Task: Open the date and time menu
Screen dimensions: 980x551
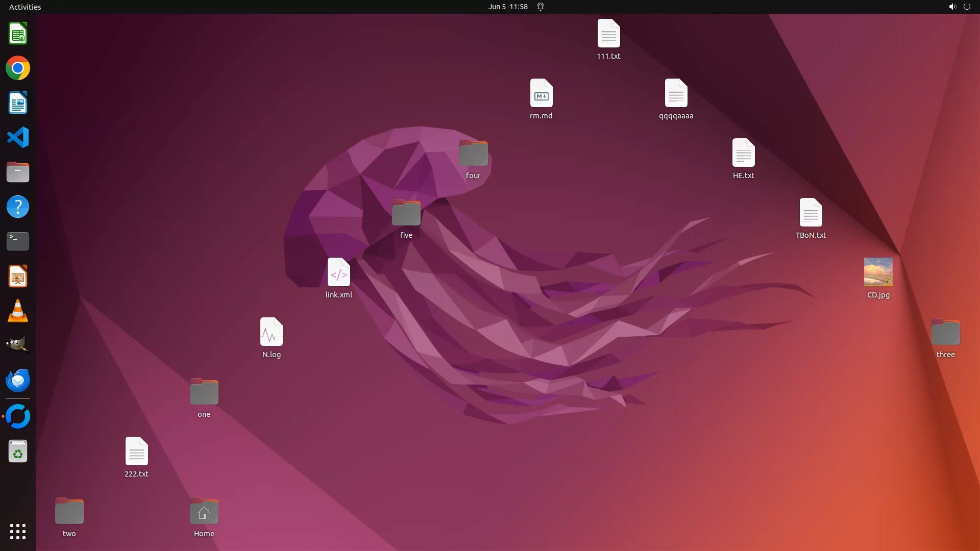Action: (x=507, y=7)
